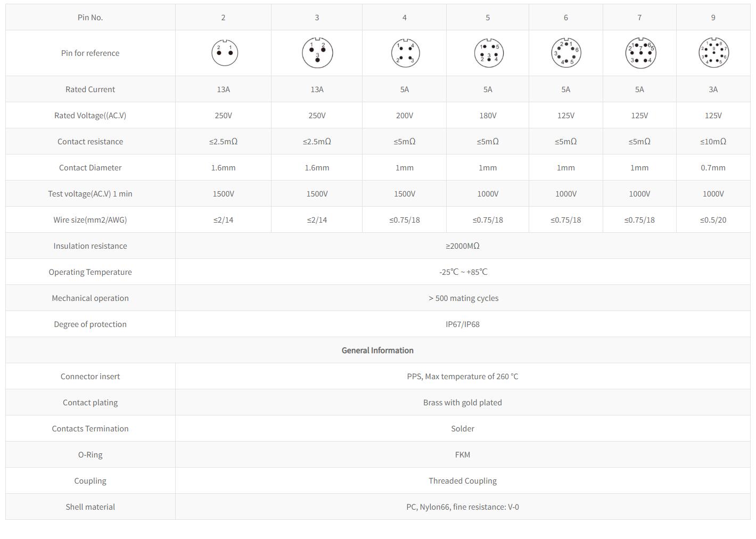The width and height of the screenshot is (756, 539).
Task: Click the 200V rated voltage cell
Action: [405, 115]
